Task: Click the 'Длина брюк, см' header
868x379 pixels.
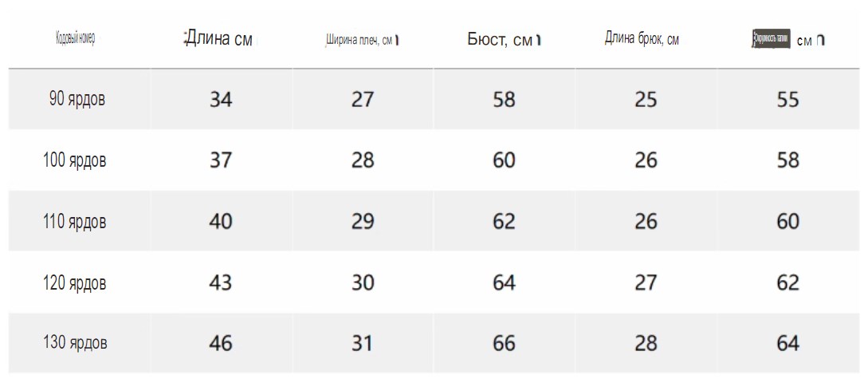Action: click(x=642, y=39)
